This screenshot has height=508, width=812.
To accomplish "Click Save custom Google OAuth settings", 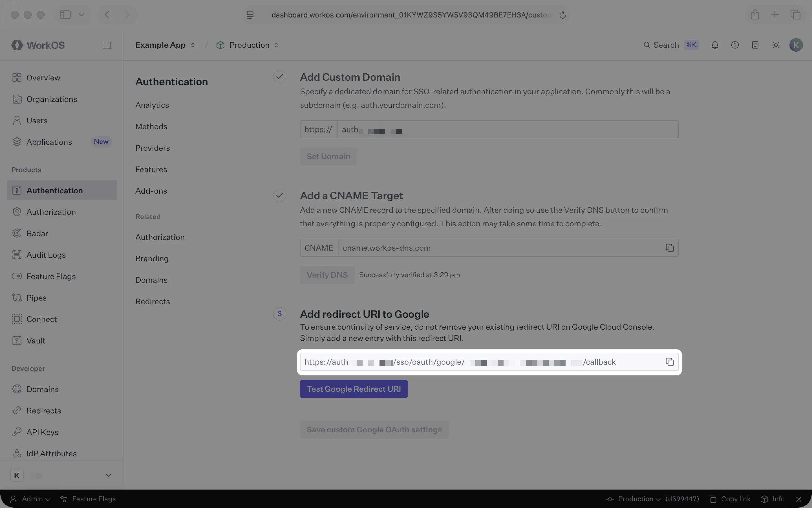I will click(374, 429).
